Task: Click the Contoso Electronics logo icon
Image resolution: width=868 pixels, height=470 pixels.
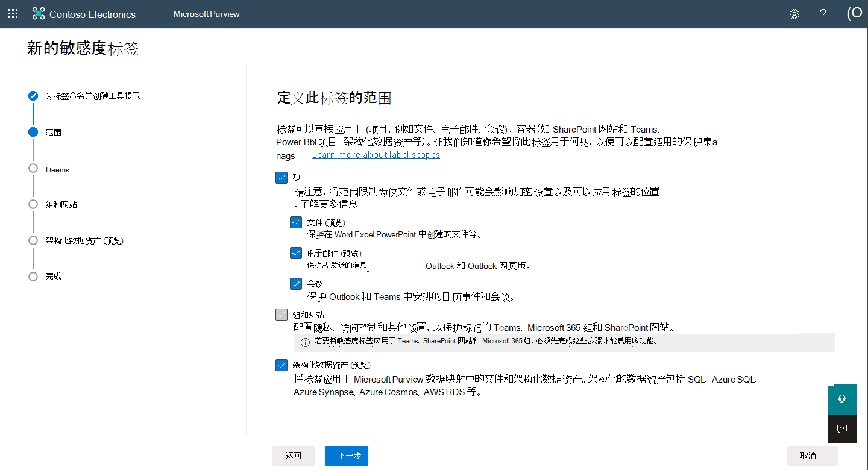Action: (39, 14)
